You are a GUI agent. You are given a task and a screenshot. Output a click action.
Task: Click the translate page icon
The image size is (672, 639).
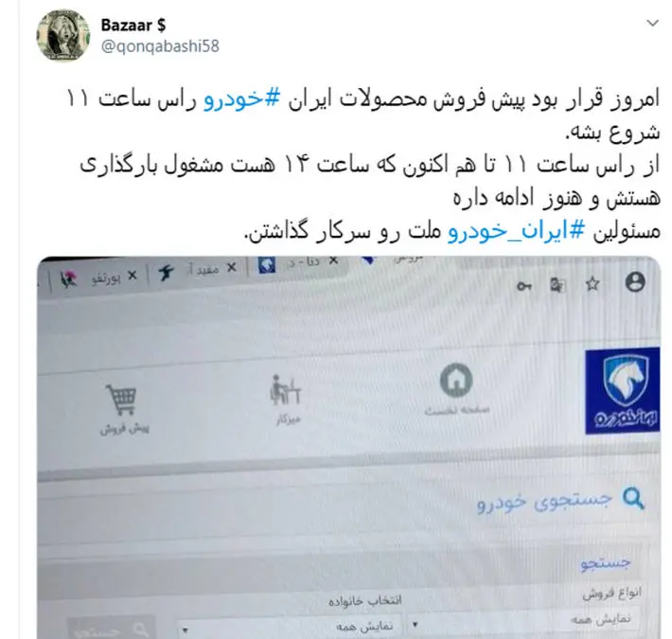557,285
